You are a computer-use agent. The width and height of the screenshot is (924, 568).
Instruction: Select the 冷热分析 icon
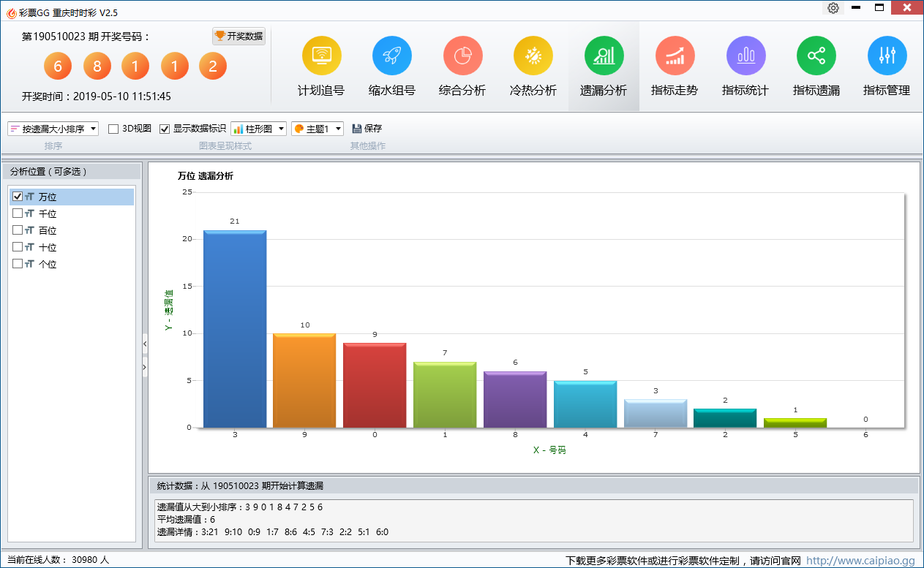[x=533, y=56]
